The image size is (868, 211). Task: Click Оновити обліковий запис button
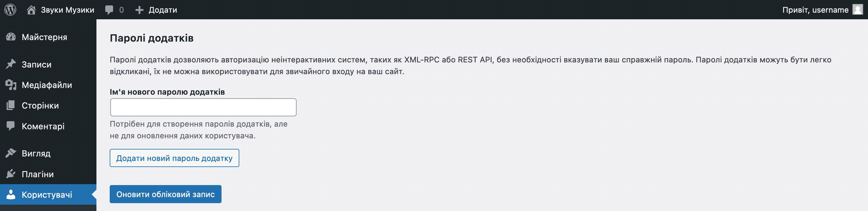coord(165,194)
